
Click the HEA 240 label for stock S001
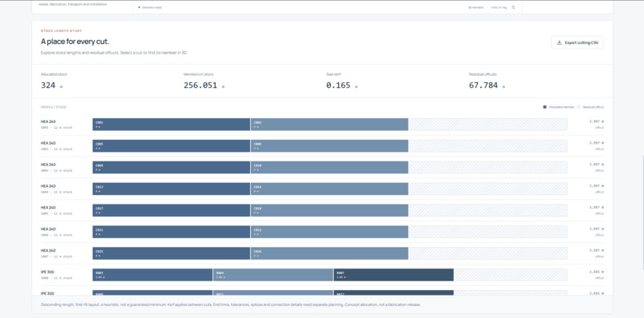pos(48,121)
